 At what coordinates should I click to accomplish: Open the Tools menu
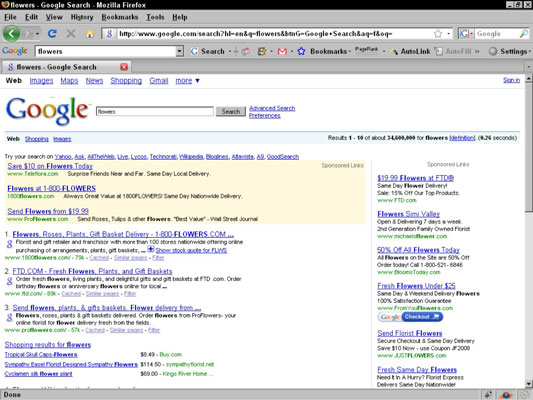click(x=155, y=17)
